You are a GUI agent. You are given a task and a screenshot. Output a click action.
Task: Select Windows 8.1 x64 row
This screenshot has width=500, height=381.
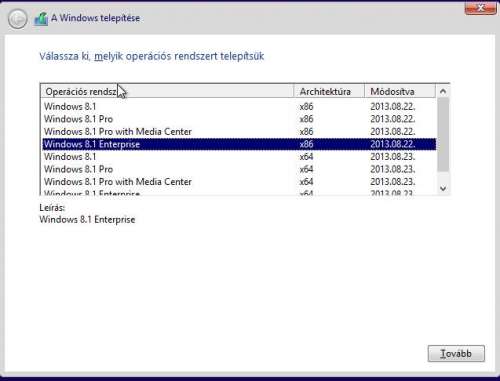click(239, 157)
